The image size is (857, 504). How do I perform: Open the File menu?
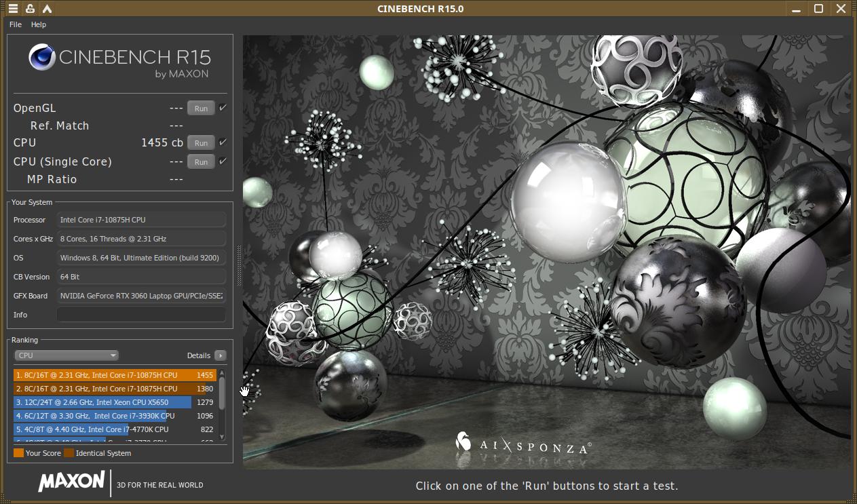point(16,24)
